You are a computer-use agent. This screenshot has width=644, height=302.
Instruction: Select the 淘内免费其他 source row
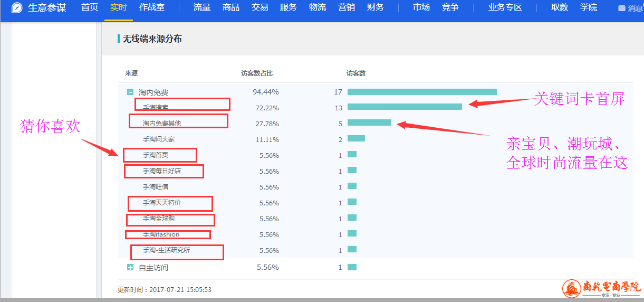162,123
